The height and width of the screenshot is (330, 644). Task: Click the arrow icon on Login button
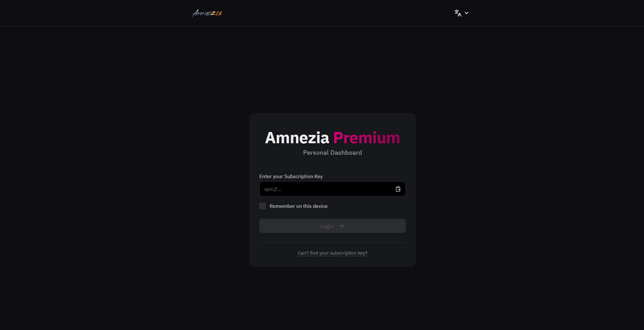[x=341, y=226]
